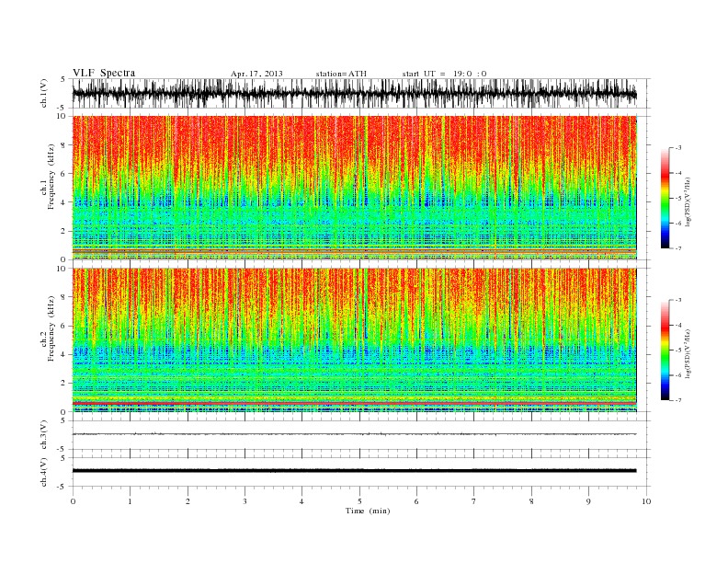Click the ch.1 "Frequency (kHz)" axis label
This screenshot has height=563, width=728.
[51, 177]
